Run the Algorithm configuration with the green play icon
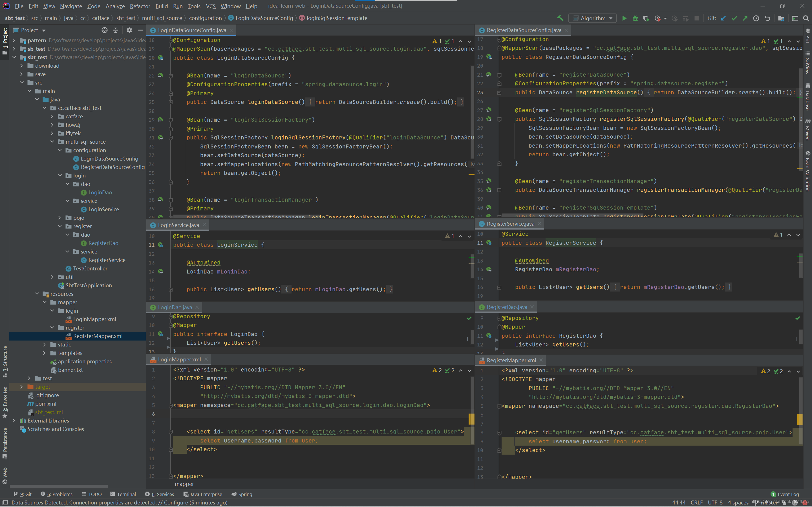 624,18
